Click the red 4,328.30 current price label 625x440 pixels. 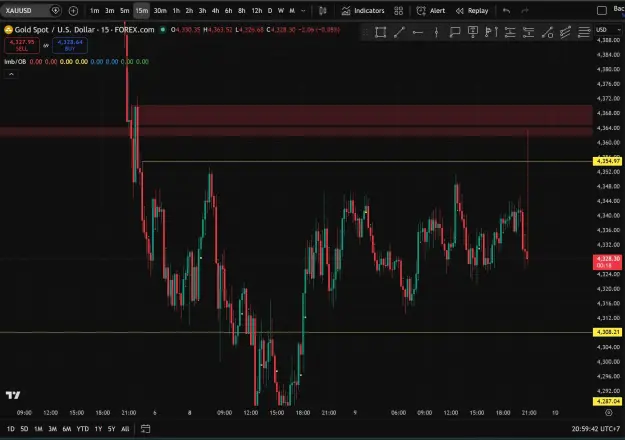(607, 262)
